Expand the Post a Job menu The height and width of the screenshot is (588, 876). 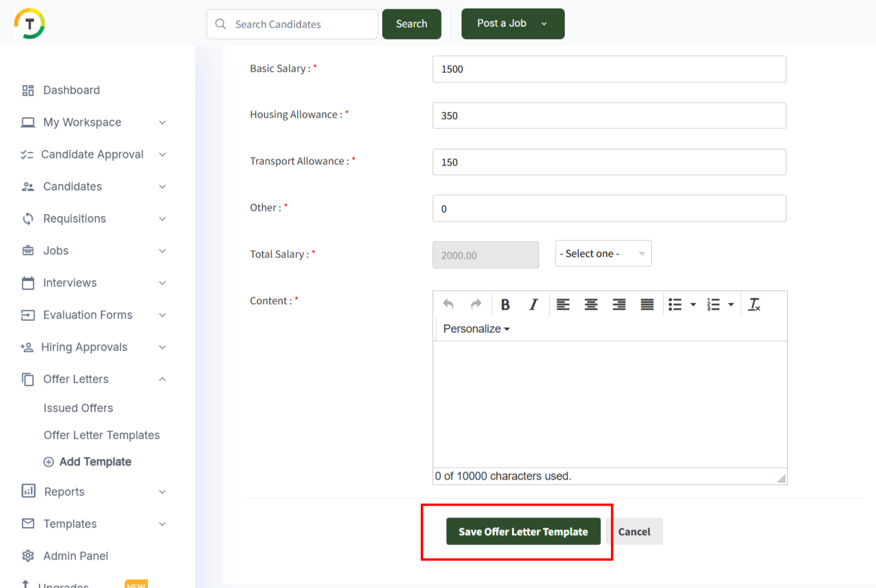pos(544,24)
